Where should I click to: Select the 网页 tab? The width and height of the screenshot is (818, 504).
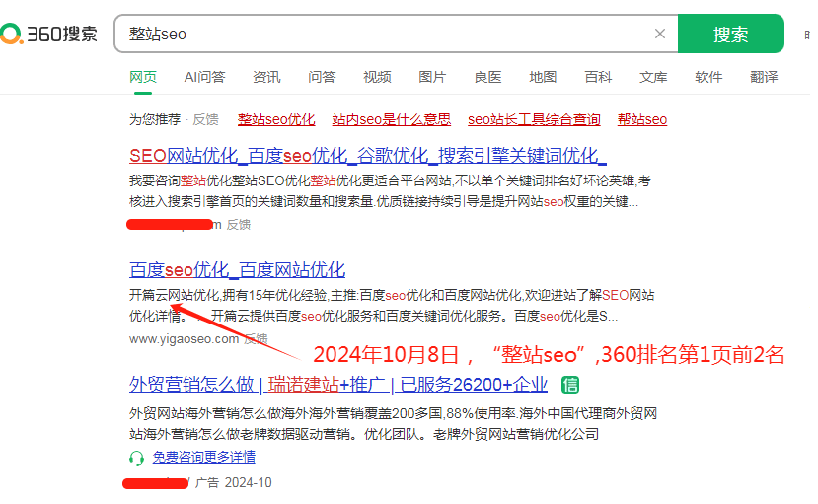pyautogui.click(x=143, y=77)
